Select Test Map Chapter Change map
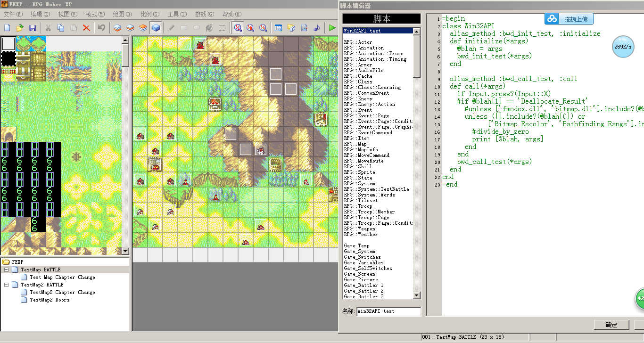 tap(62, 278)
